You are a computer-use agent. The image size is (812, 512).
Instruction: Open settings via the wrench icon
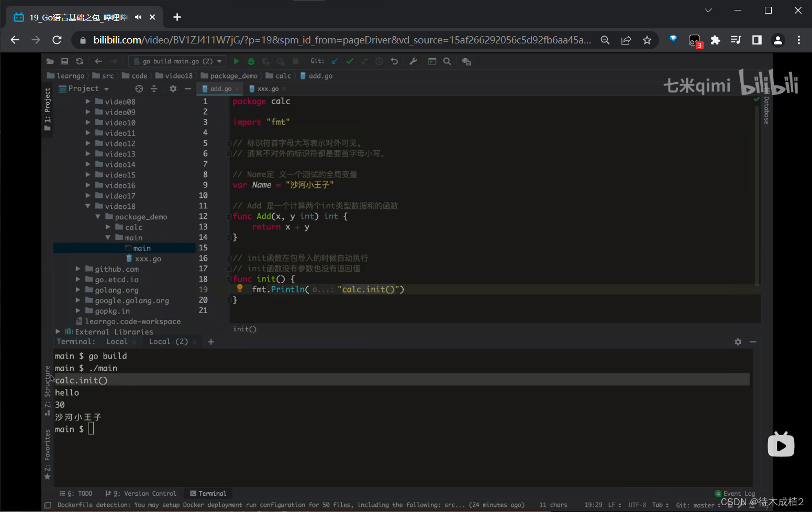(x=413, y=61)
